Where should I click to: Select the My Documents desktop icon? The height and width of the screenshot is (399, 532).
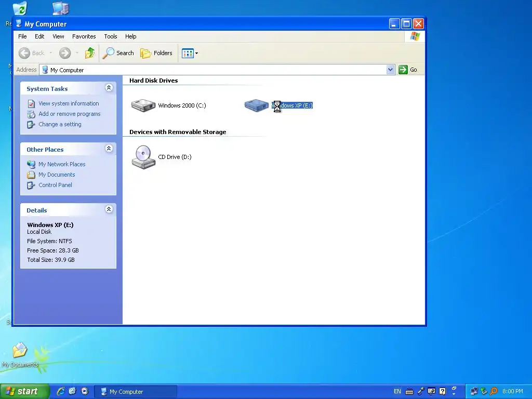click(20, 354)
